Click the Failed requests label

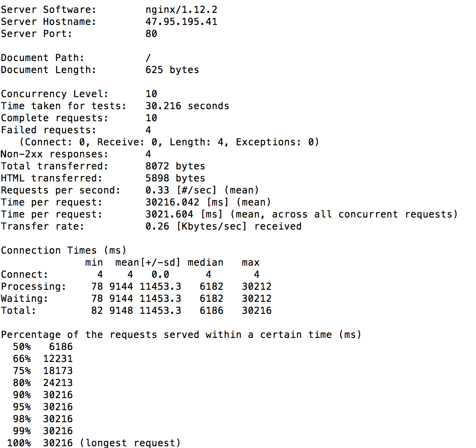(x=49, y=130)
